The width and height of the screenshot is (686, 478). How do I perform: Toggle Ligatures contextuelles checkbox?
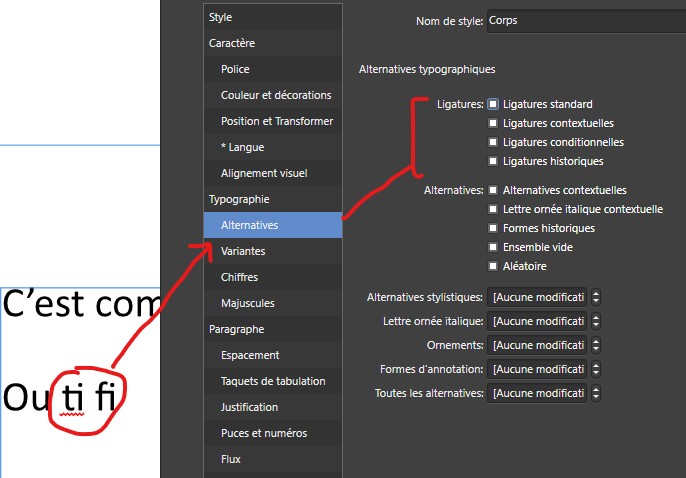click(x=493, y=123)
